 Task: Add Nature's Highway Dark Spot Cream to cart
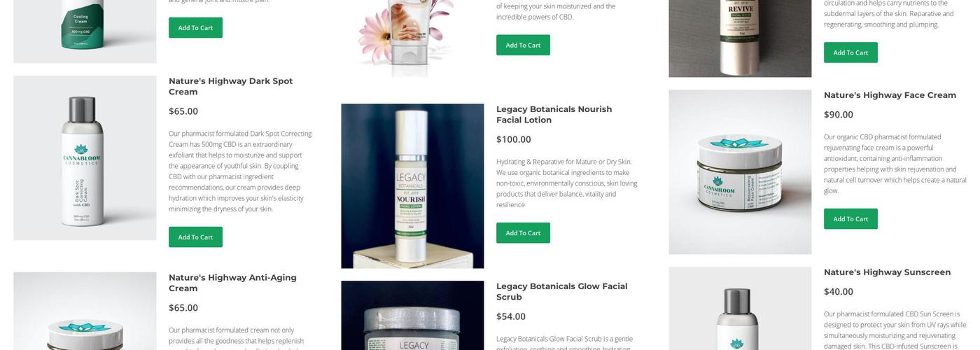click(x=195, y=237)
